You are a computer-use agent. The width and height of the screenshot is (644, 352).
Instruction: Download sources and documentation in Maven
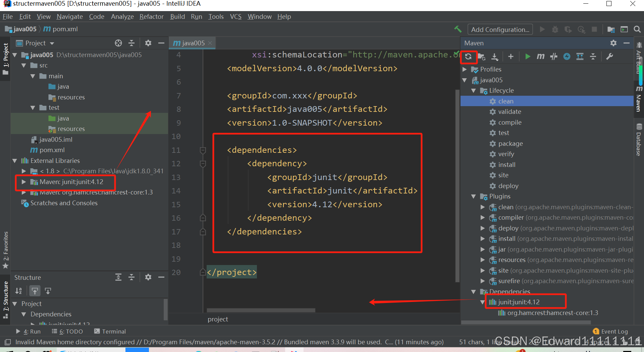[x=495, y=56]
